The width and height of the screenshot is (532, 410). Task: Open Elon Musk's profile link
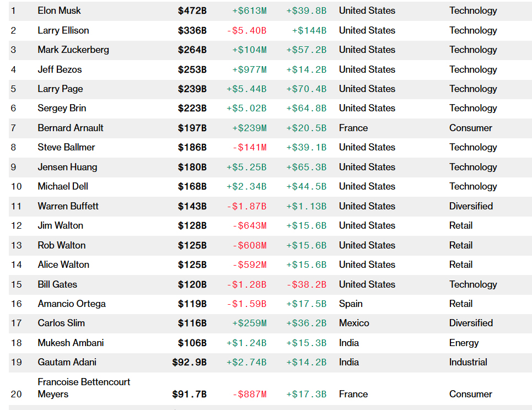59,10
